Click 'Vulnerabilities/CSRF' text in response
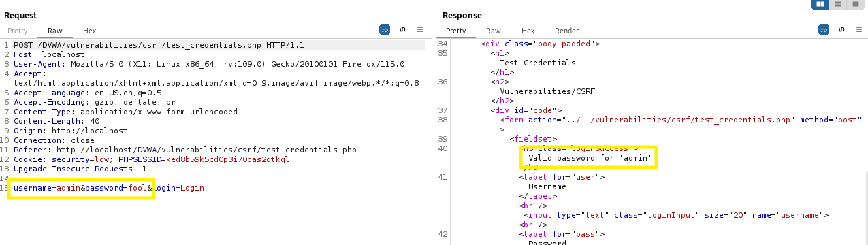Image resolution: width=868 pixels, height=245 pixels. (x=547, y=91)
